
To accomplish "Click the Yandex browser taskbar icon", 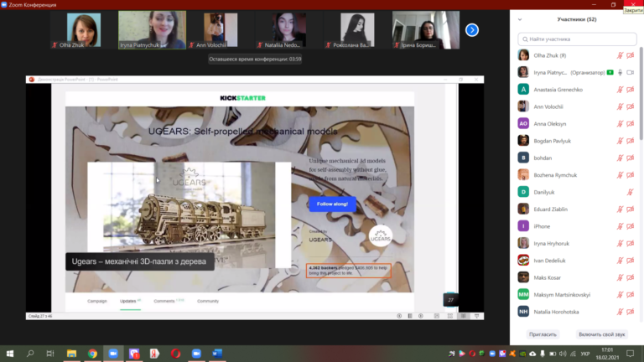I will click(x=155, y=354).
